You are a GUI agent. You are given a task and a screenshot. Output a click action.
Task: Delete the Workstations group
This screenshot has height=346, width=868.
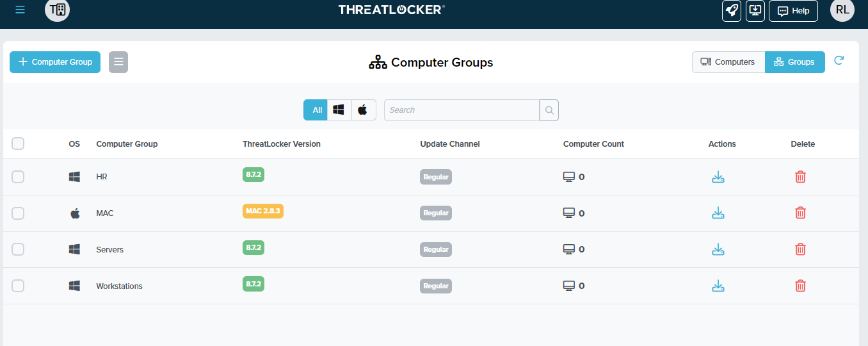pyautogui.click(x=800, y=286)
